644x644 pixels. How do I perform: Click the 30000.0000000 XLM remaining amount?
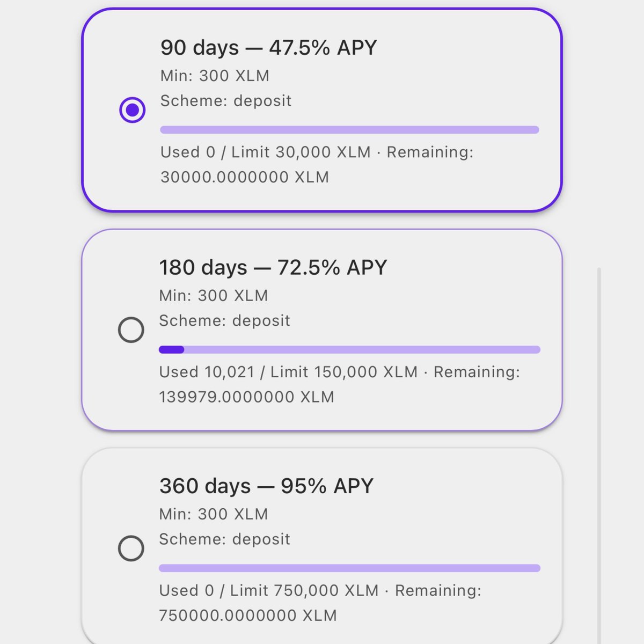point(245,177)
